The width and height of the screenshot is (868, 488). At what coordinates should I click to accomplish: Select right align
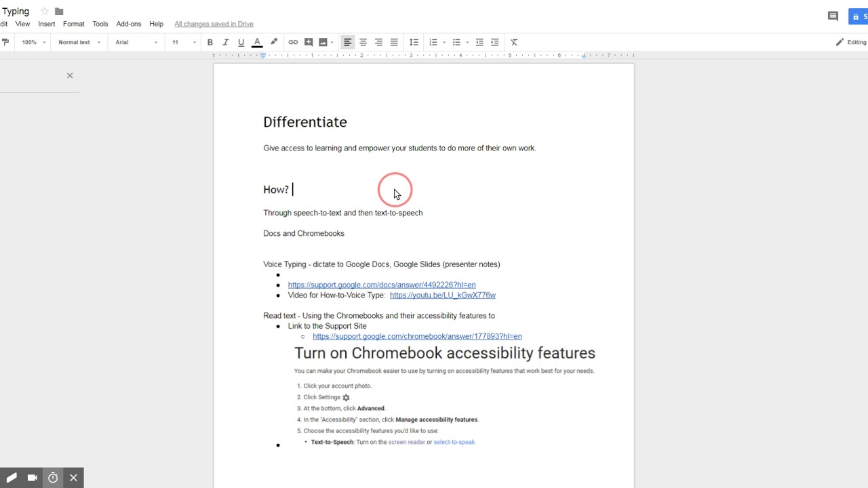point(378,42)
